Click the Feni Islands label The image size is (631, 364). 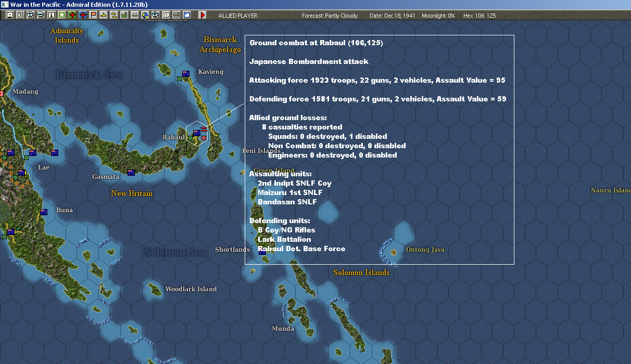[261, 151]
